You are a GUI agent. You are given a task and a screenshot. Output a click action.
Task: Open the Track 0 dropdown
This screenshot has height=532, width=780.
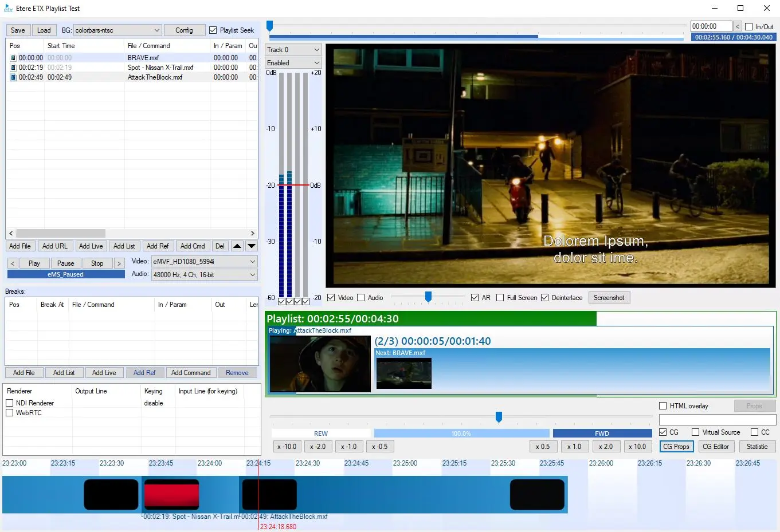click(316, 50)
